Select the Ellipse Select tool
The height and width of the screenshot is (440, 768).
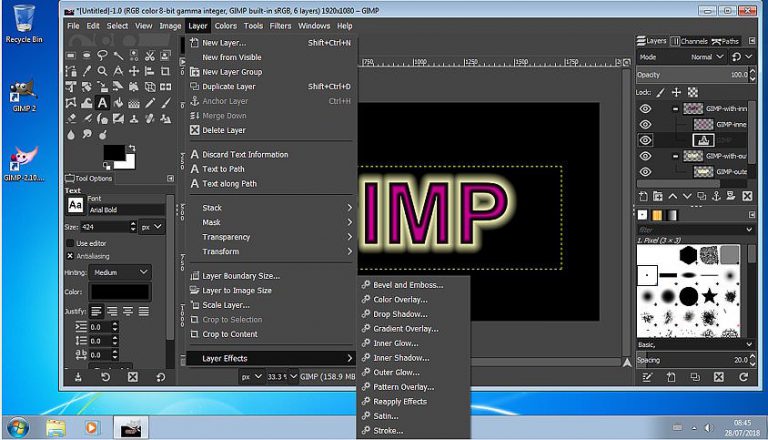(87, 55)
